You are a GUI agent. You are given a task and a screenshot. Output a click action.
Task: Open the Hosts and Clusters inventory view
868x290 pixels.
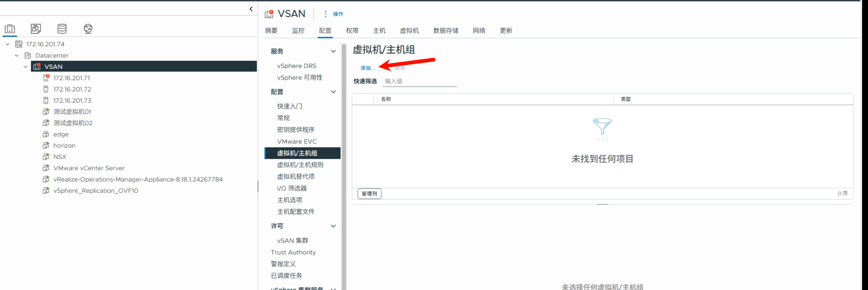pyautogui.click(x=10, y=29)
